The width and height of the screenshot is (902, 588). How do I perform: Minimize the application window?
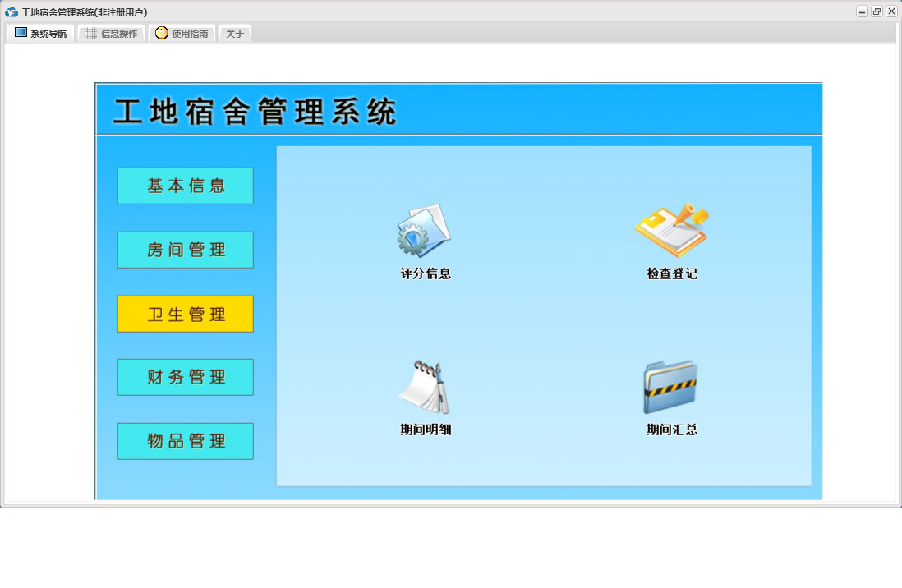pos(862,11)
